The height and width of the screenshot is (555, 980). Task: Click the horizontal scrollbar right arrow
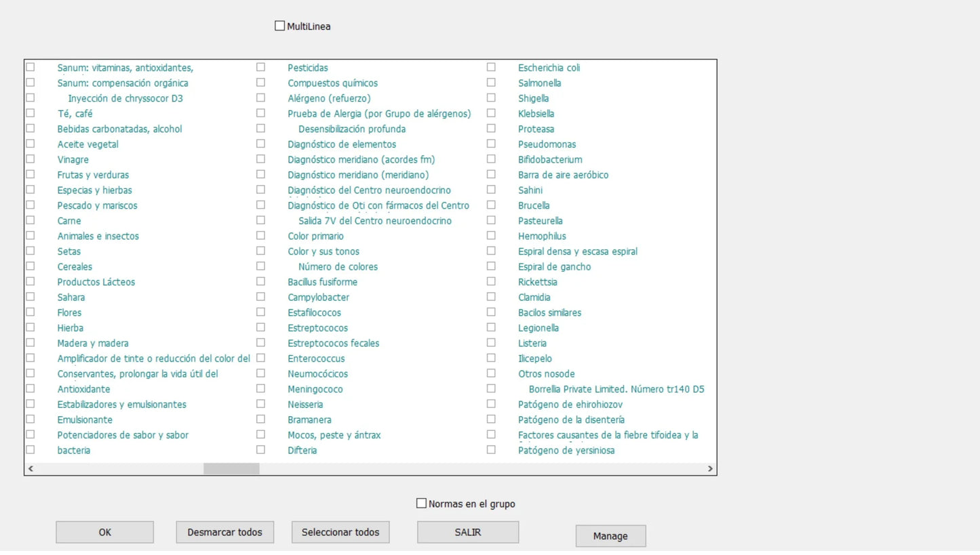[x=710, y=468]
